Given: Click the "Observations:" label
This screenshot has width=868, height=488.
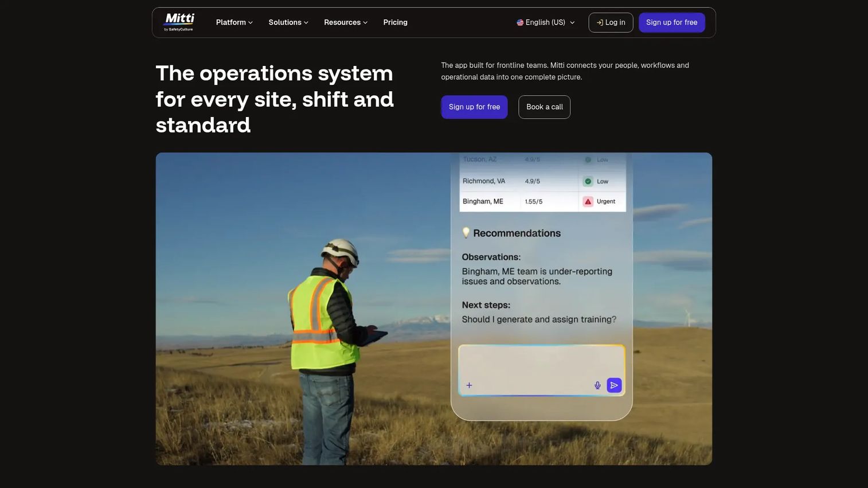Looking at the screenshot, I should (491, 257).
